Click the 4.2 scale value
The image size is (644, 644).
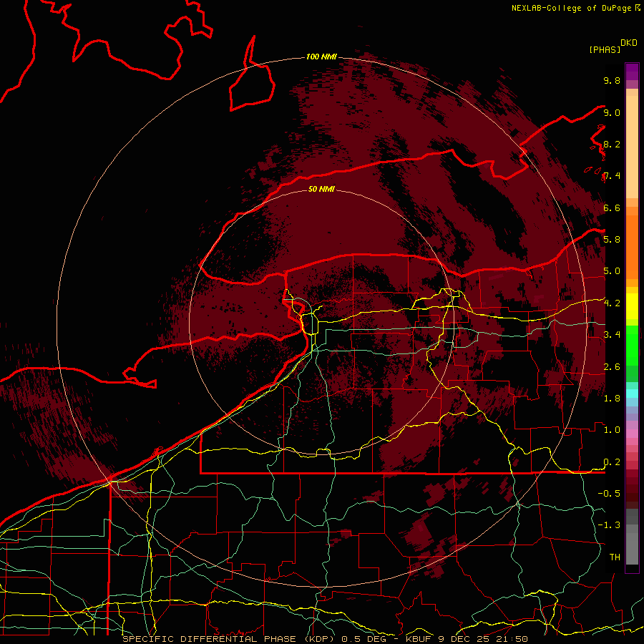coord(612,303)
